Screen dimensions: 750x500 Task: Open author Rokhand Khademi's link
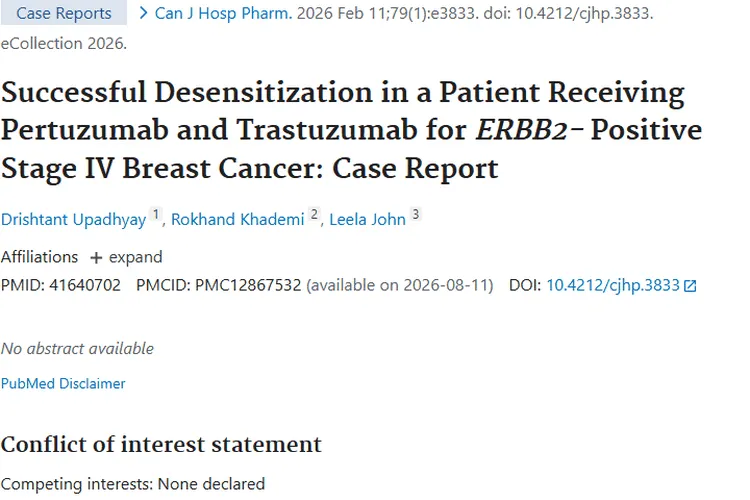click(237, 220)
